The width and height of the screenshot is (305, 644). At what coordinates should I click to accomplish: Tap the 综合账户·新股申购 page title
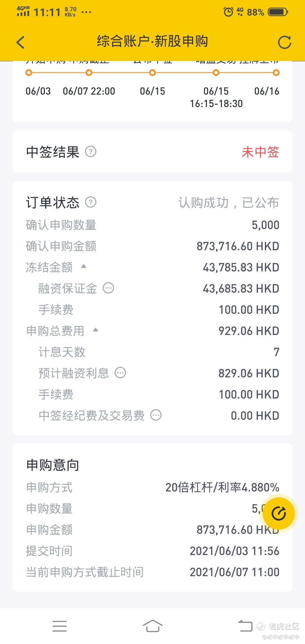point(152,41)
